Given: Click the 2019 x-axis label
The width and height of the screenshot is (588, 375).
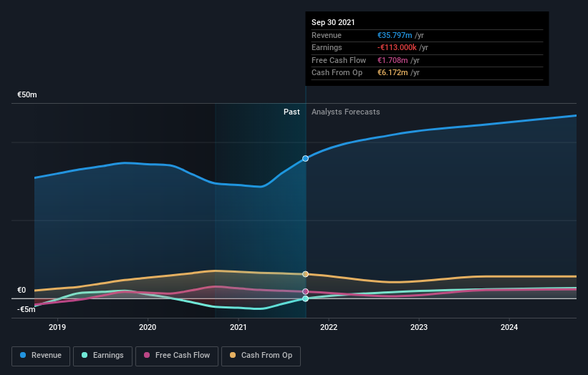Looking at the screenshot, I should point(57,328).
